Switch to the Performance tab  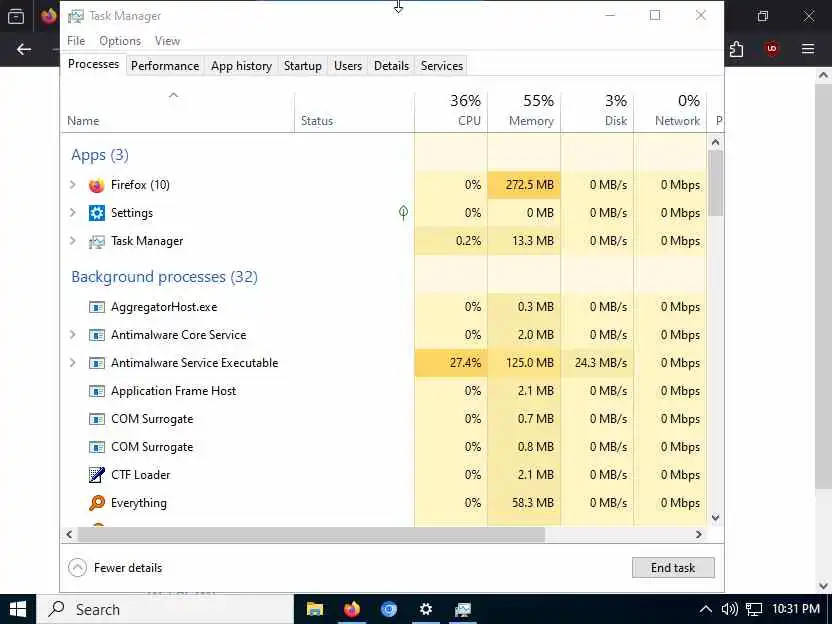(x=165, y=66)
